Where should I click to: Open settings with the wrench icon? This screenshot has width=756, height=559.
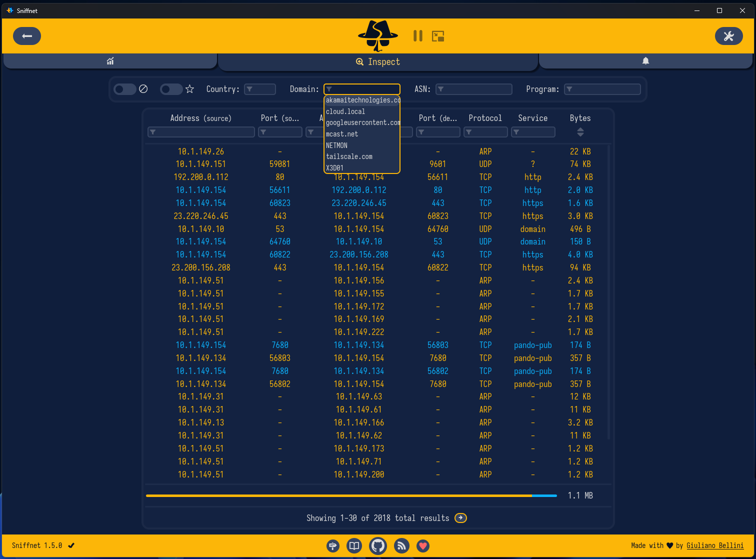pos(728,36)
